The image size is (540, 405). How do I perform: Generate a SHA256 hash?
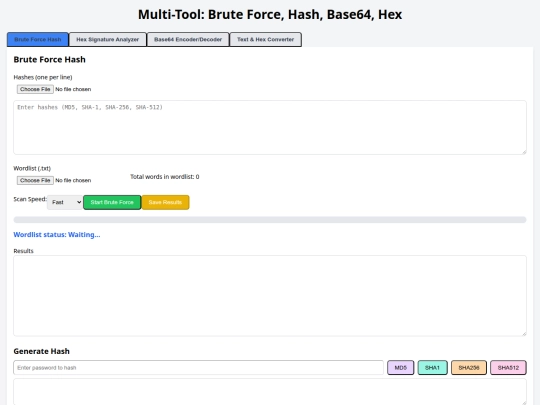coord(469,367)
